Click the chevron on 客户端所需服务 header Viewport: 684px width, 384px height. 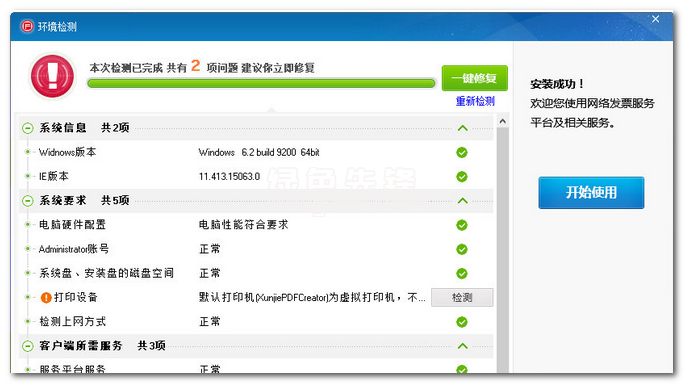coord(462,346)
